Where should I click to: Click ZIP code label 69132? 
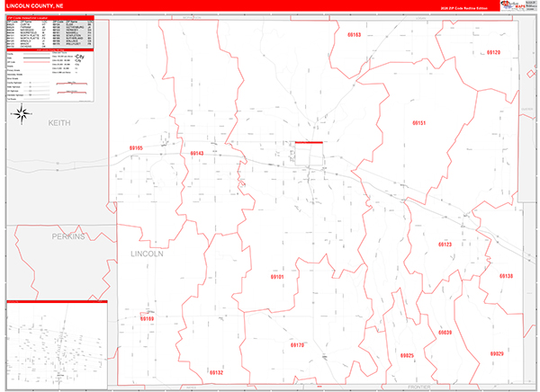point(216,372)
